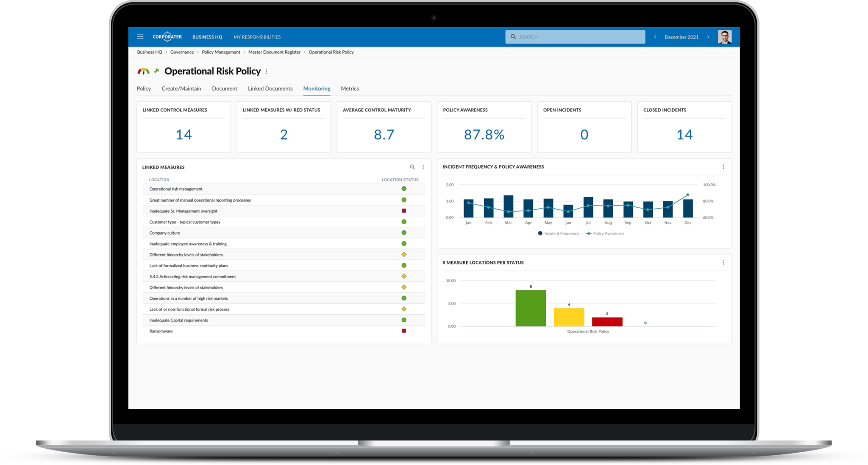
Task: Click the three-dot menu icon on Measure Locations chart
Action: coord(723,263)
